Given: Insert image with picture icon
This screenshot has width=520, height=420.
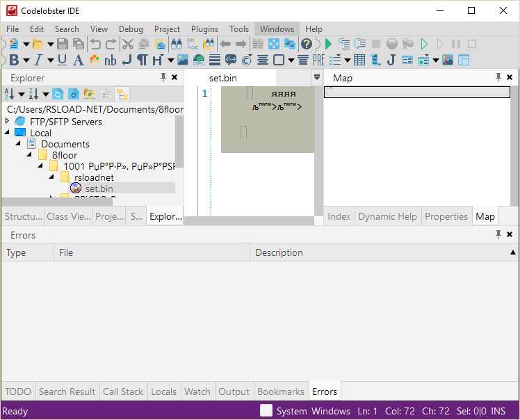Looking at the screenshot, I should click(x=183, y=60).
